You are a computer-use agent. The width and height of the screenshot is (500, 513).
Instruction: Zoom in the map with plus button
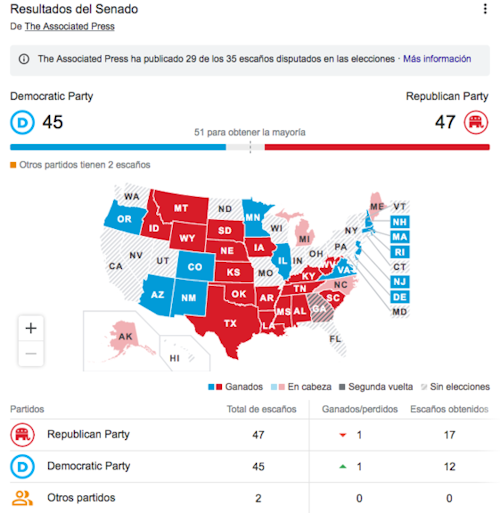(x=31, y=328)
